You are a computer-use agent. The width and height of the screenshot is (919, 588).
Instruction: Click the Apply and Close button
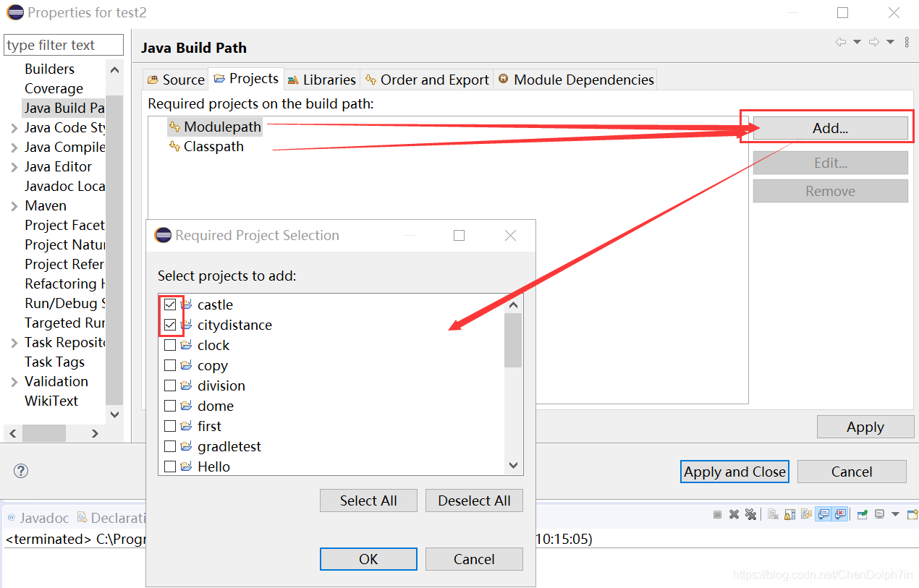click(x=734, y=472)
